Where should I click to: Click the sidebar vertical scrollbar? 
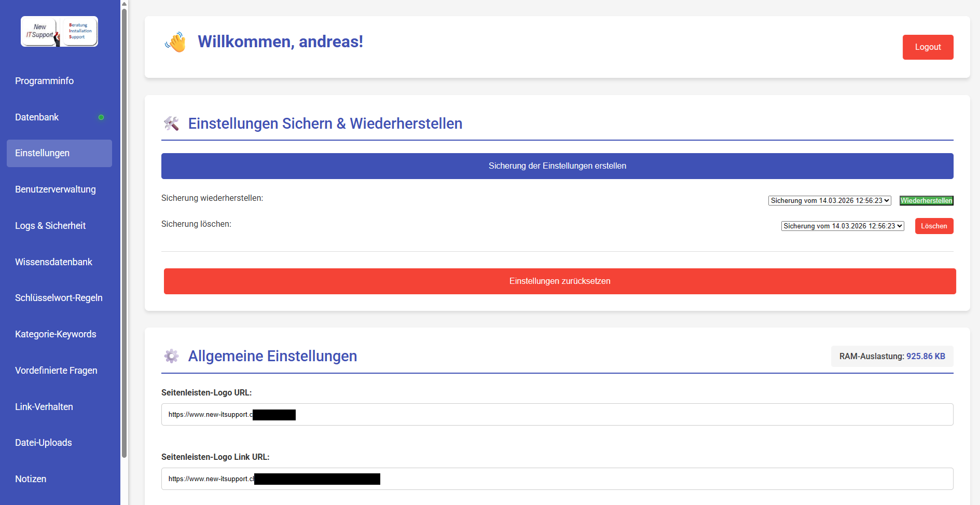tap(124, 234)
